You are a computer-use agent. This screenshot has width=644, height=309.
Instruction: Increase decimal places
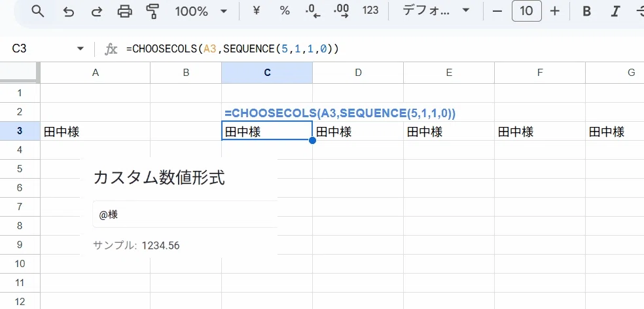(342, 11)
